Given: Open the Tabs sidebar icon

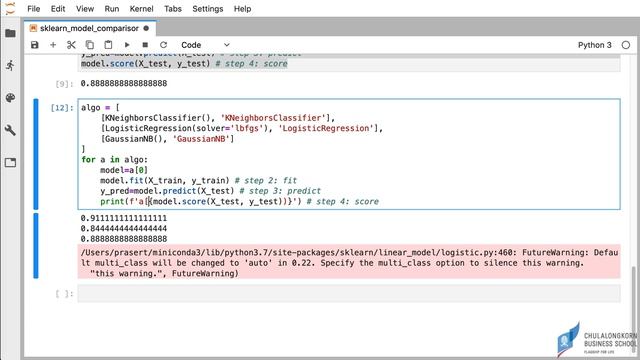Looking at the screenshot, I should [x=10, y=162].
